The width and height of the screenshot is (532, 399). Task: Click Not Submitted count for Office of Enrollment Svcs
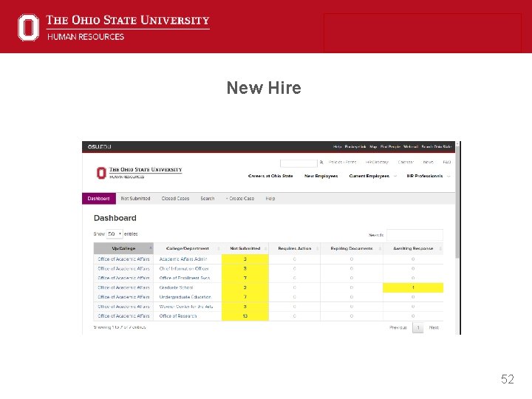245,278
